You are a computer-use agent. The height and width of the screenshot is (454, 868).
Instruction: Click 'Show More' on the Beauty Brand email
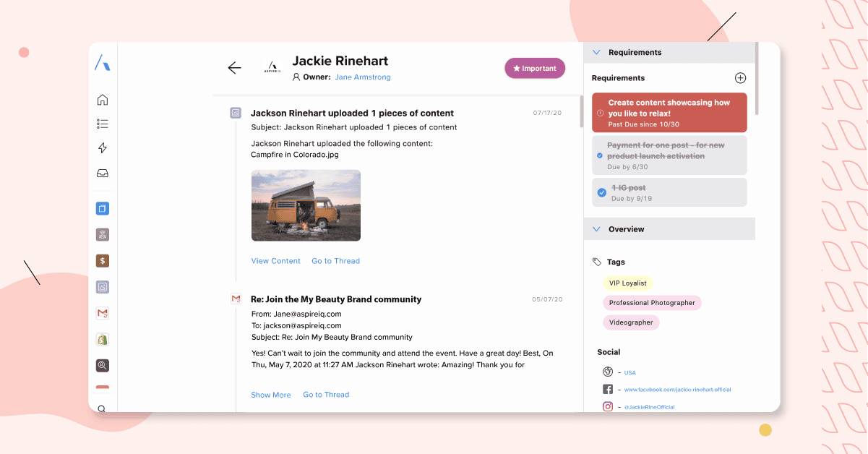[x=271, y=395]
